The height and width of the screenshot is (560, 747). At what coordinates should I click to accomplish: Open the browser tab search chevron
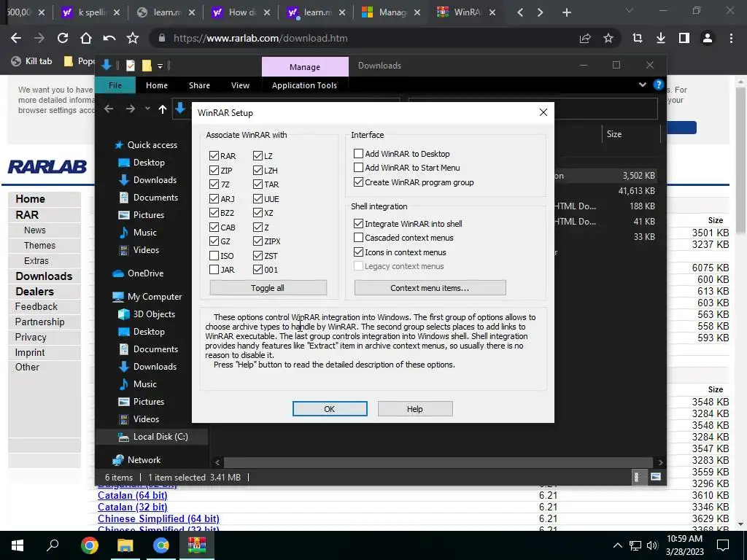(630, 10)
